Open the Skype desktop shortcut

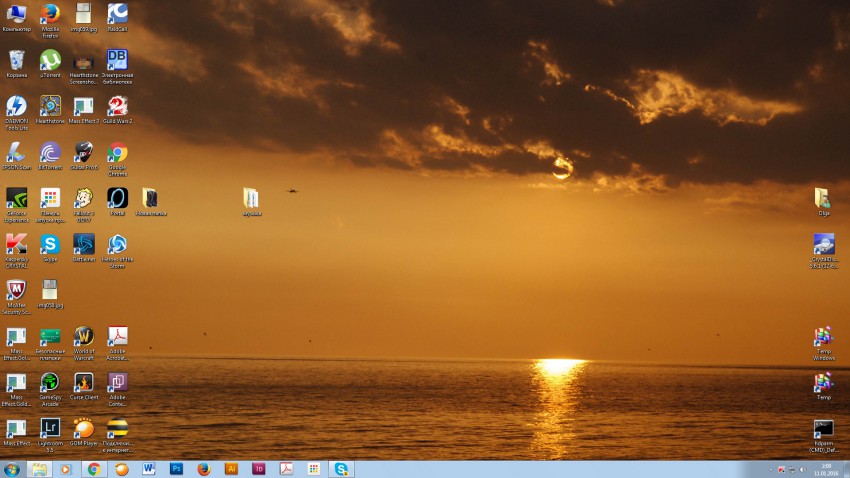click(50, 244)
